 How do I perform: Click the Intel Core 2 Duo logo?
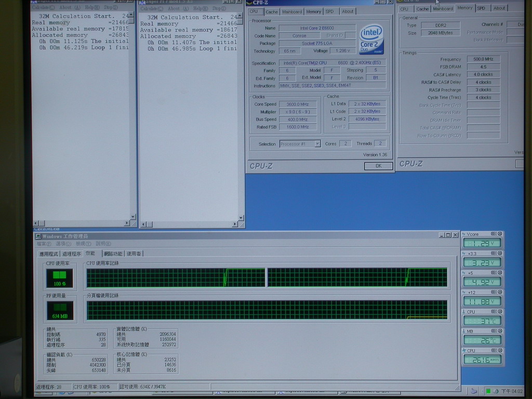tap(371, 38)
